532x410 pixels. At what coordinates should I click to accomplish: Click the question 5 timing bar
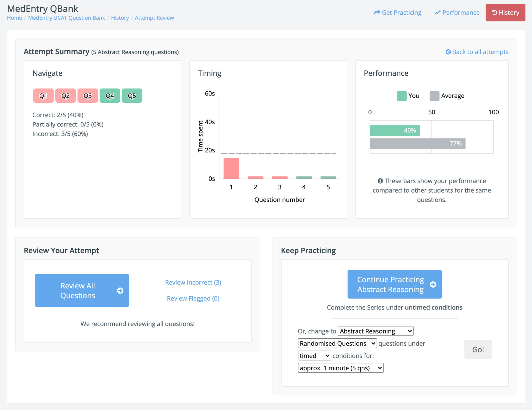(328, 178)
